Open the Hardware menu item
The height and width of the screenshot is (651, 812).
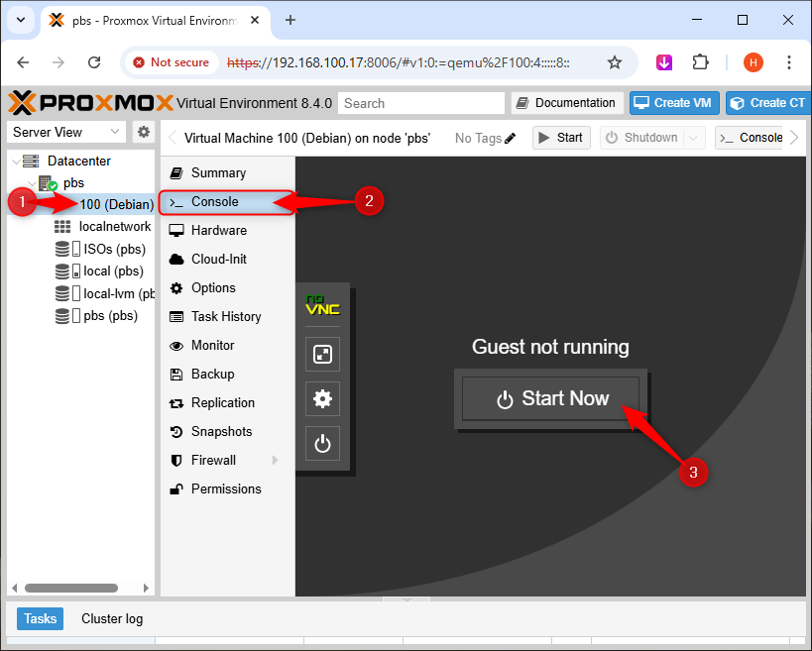coord(227,230)
